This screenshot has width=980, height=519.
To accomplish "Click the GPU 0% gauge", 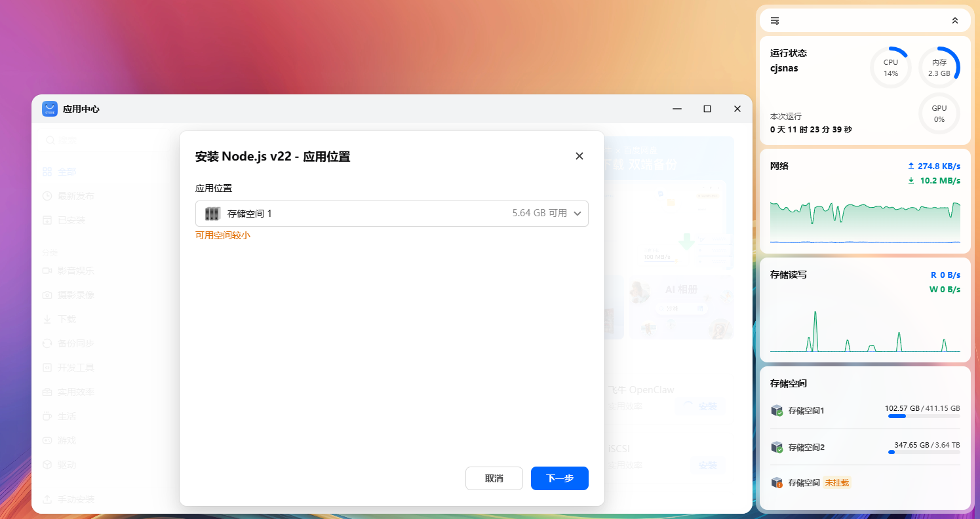I will click(x=939, y=113).
